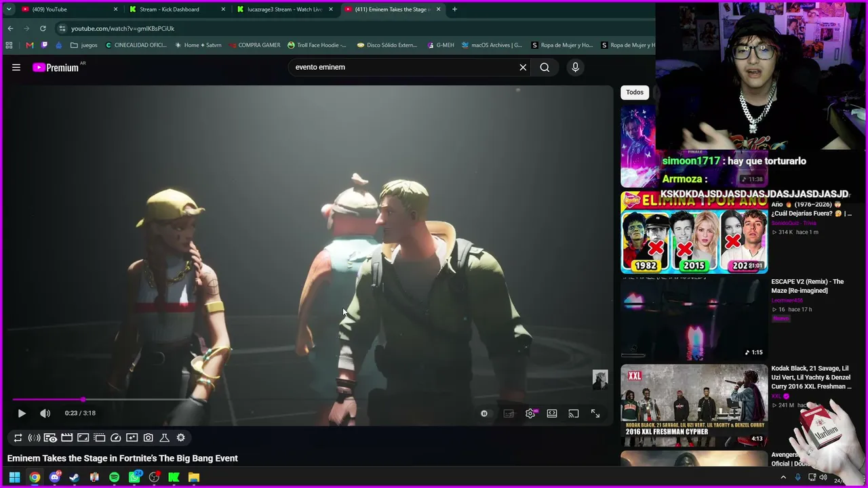Screen dimensions: 868x488
Task: Start voice search with the microphone
Action: pyautogui.click(x=575, y=67)
